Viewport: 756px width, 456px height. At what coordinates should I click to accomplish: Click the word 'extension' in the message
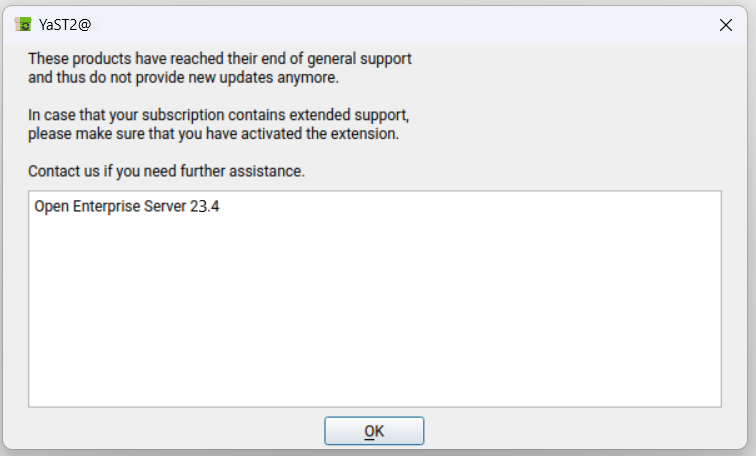[x=364, y=132]
